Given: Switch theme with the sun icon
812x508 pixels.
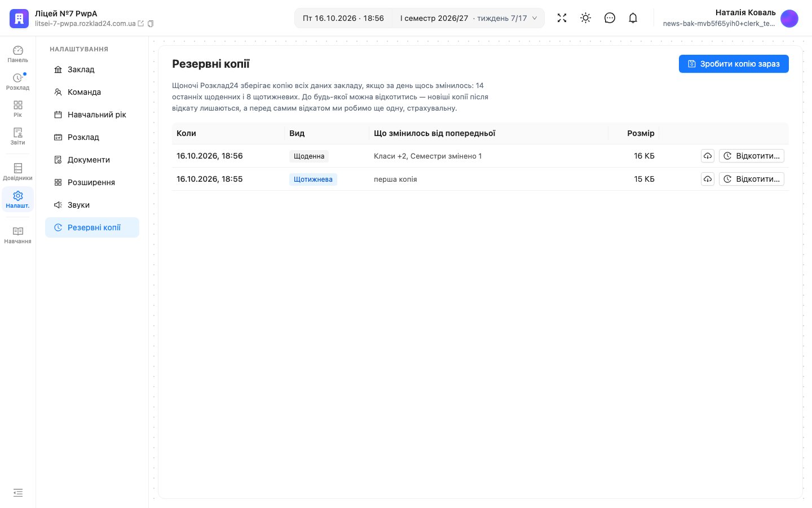Looking at the screenshot, I should click(x=586, y=18).
